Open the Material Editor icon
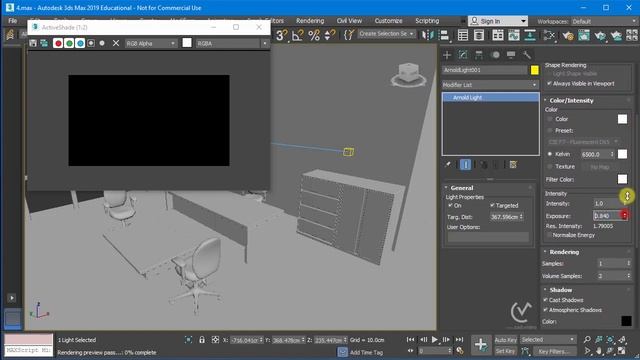 (549, 35)
